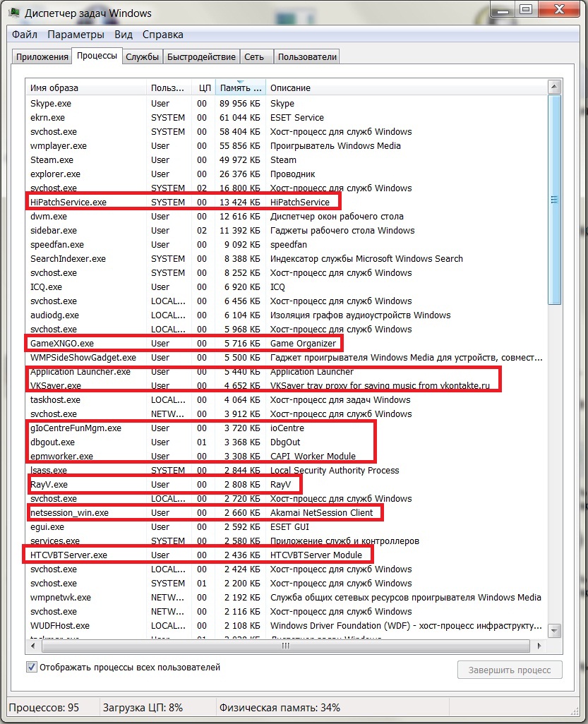Click the vertical scrollbar thumb
Screen dimensions: 588x724
point(554,200)
